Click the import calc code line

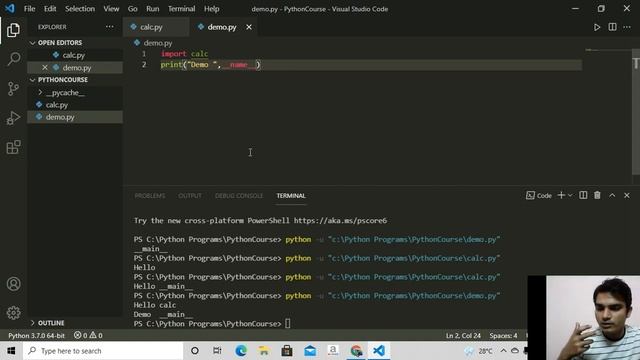pyautogui.click(x=184, y=53)
